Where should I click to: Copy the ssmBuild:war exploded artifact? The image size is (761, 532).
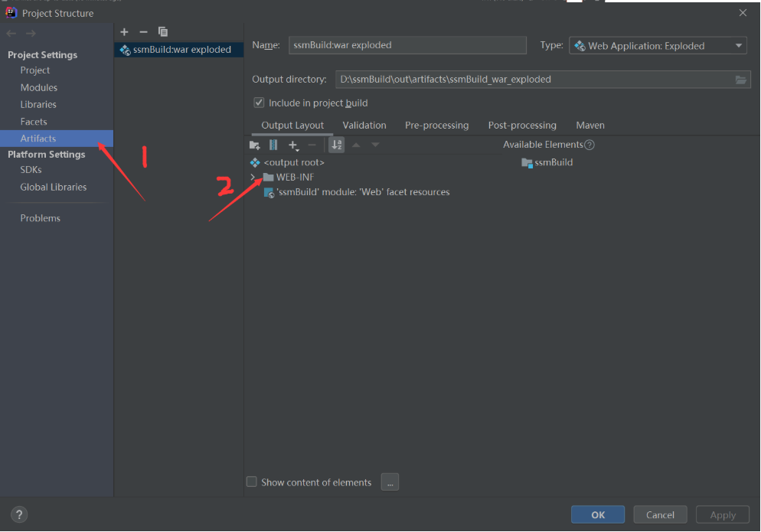[163, 31]
